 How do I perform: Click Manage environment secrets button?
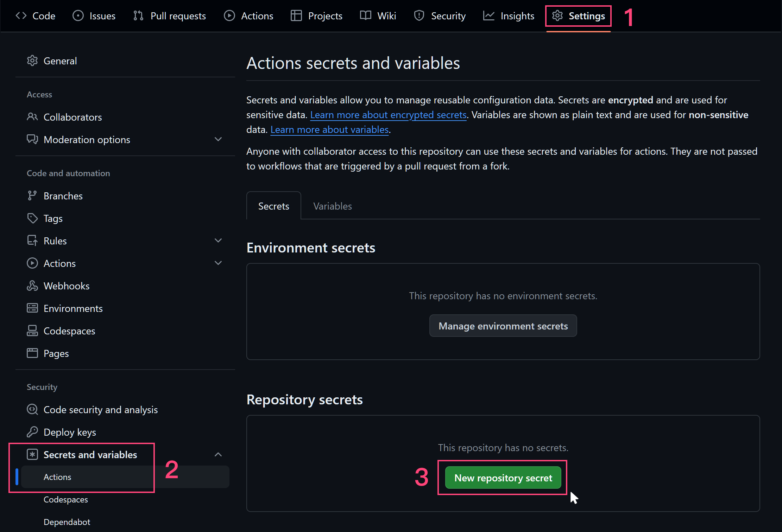[503, 326]
